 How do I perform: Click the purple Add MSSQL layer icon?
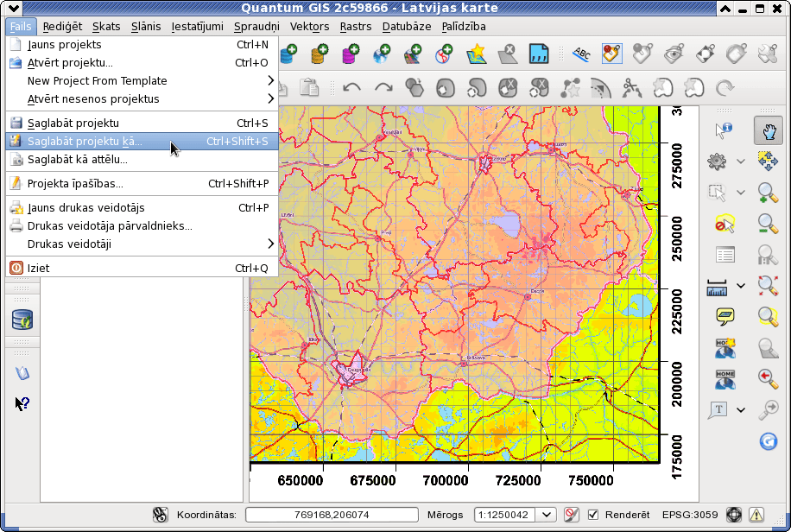[351, 54]
